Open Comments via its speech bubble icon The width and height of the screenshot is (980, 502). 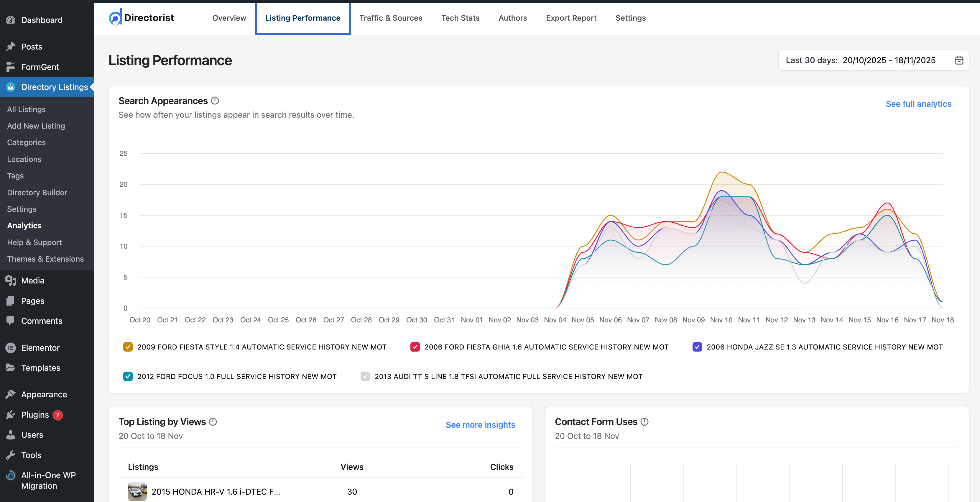click(11, 321)
